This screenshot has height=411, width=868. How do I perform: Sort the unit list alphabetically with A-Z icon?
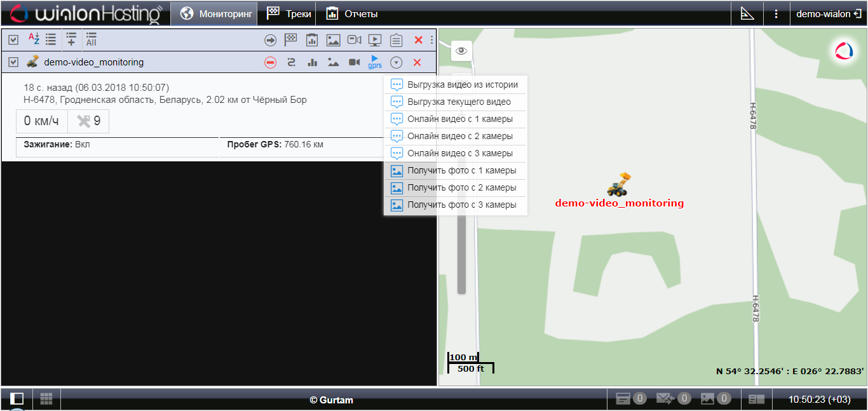point(34,39)
